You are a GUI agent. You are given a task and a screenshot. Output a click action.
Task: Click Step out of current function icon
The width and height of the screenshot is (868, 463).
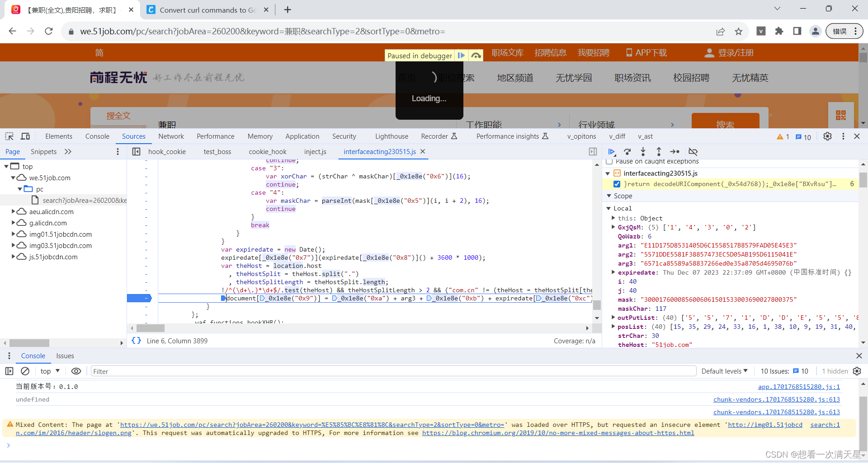[x=659, y=152]
